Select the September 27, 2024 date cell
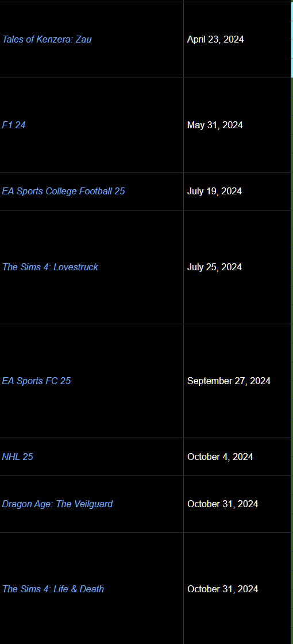 tap(237, 381)
